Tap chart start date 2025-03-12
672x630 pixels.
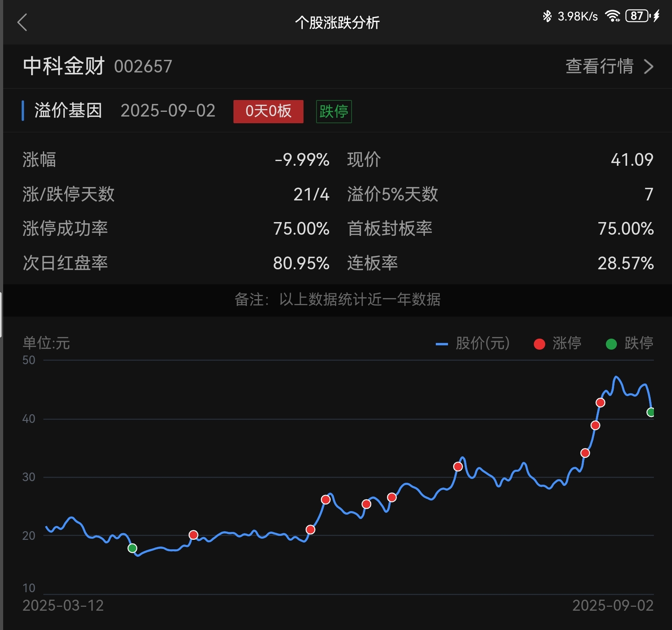pyautogui.click(x=63, y=606)
